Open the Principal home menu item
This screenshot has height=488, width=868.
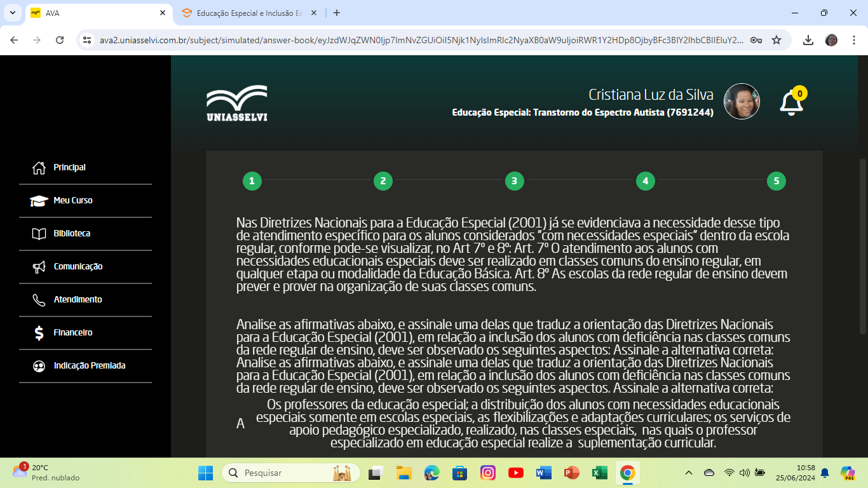(69, 168)
